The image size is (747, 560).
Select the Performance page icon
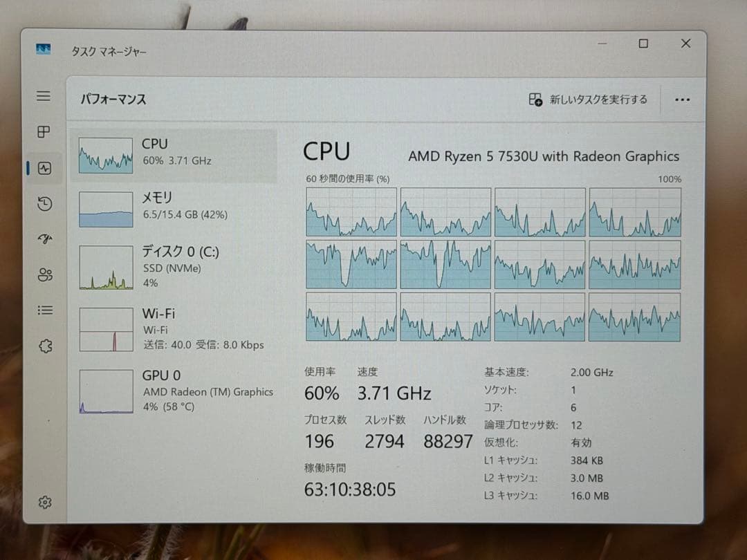coord(44,168)
